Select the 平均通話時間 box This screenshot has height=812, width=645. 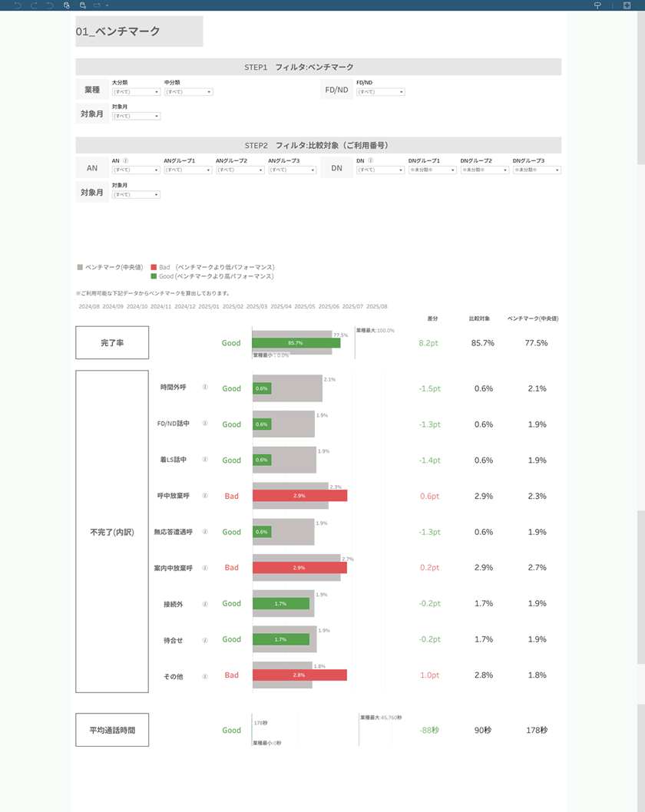pyautogui.click(x=112, y=730)
